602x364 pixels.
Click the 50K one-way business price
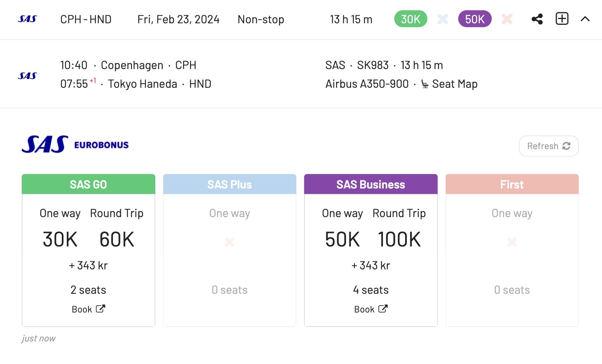343,240
